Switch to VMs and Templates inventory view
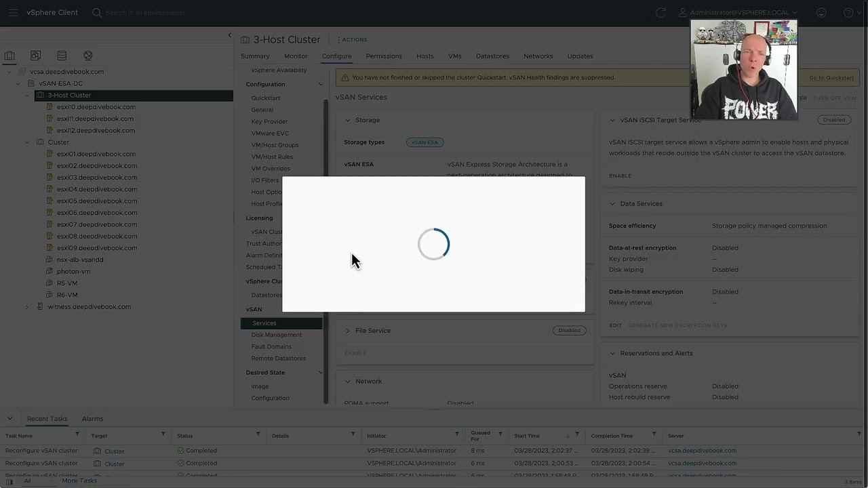This screenshot has width=868, height=488. coord(35,56)
